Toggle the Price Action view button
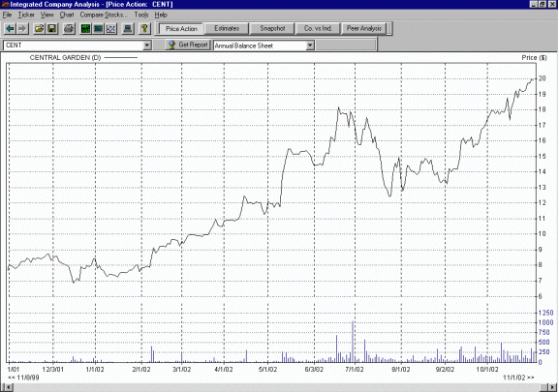 tap(181, 28)
